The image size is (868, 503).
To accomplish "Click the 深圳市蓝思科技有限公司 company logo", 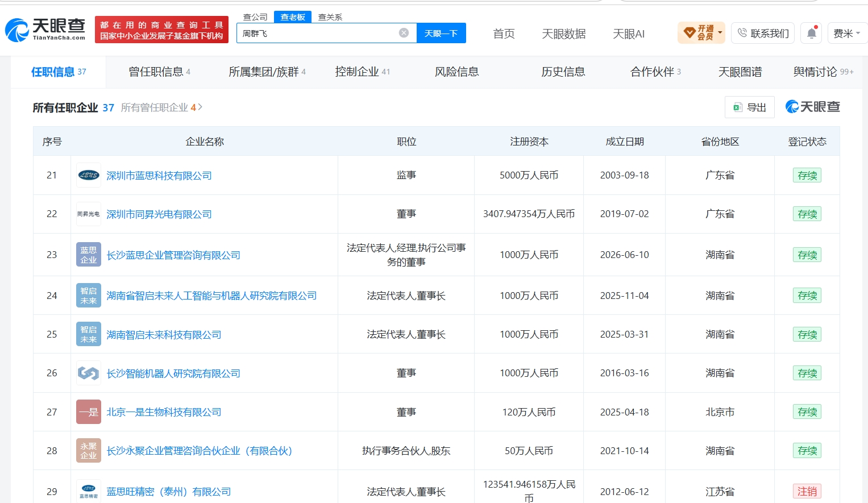I will (x=89, y=175).
